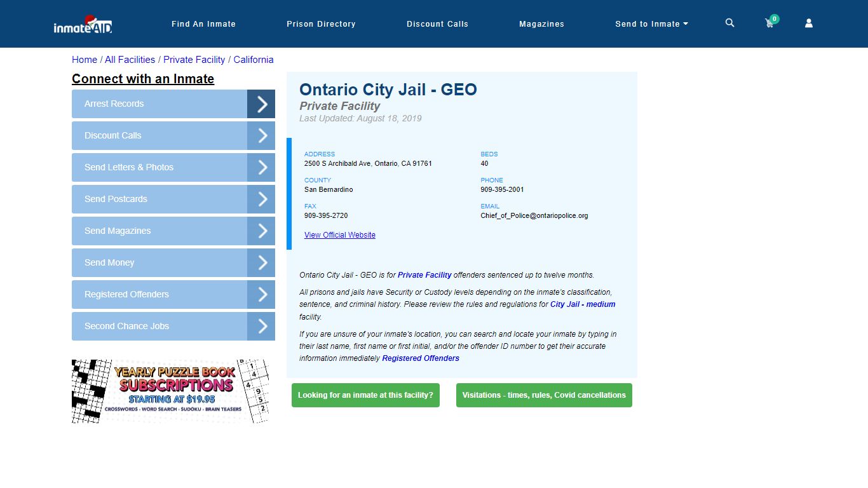Screen dimensions: 868x488
Task: Open Discount Calls sidebar item
Action: click(x=159, y=135)
